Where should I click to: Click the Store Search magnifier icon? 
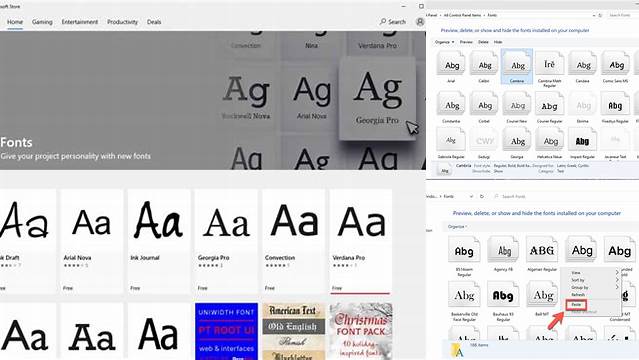[383, 22]
